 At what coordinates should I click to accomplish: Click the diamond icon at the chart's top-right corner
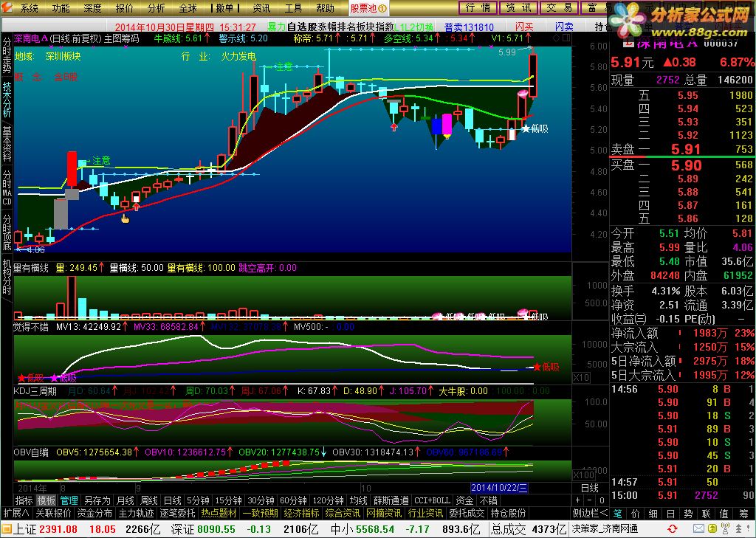[x=557, y=38]
